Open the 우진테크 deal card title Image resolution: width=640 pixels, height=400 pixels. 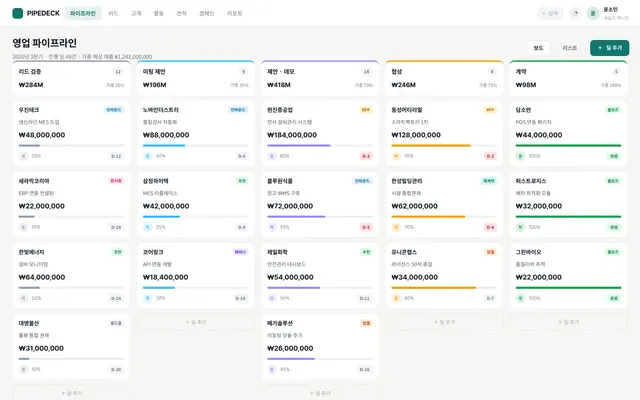pos(29,110)
